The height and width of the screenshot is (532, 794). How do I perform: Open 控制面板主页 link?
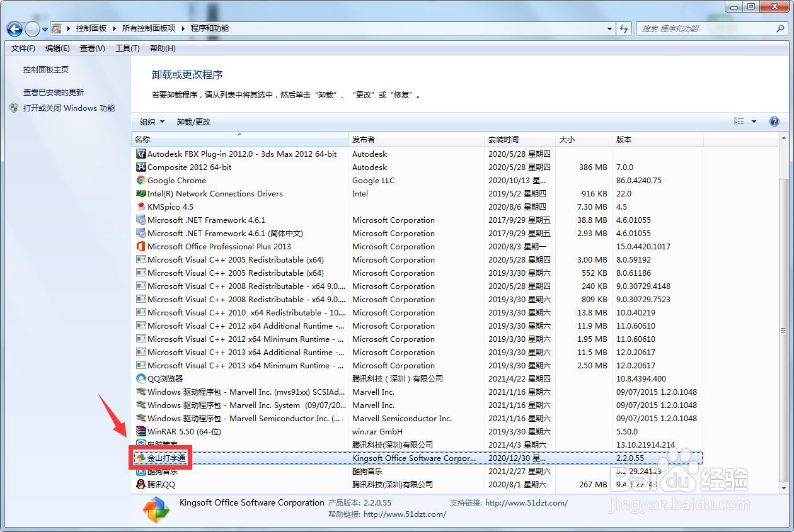46,70
